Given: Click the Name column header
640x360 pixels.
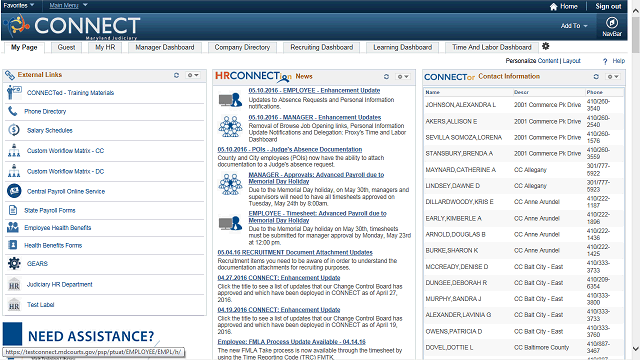Looking at the screenshot, I should pos(433,92).
